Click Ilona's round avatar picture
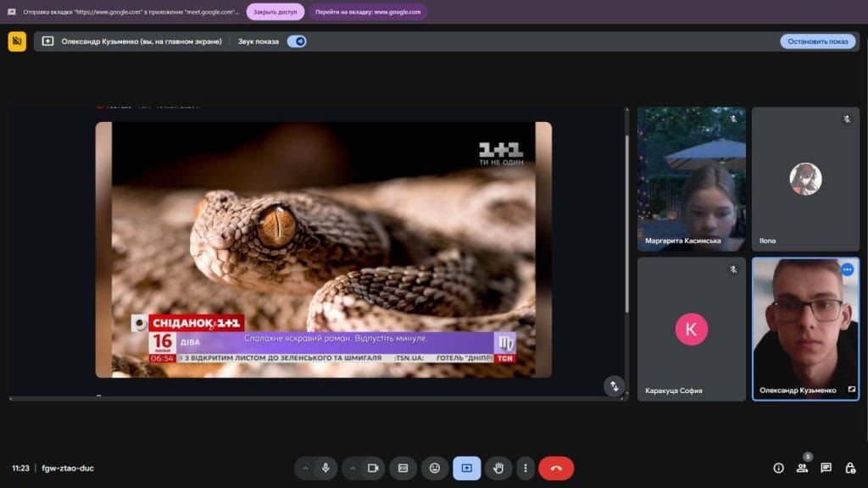The width and height of the screenshot is (868, 488). pos(805,179)
